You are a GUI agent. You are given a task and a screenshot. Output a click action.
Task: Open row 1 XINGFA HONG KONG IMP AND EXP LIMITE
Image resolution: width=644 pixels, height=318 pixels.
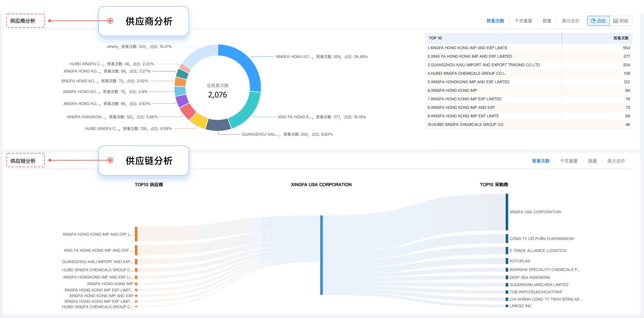467,48
